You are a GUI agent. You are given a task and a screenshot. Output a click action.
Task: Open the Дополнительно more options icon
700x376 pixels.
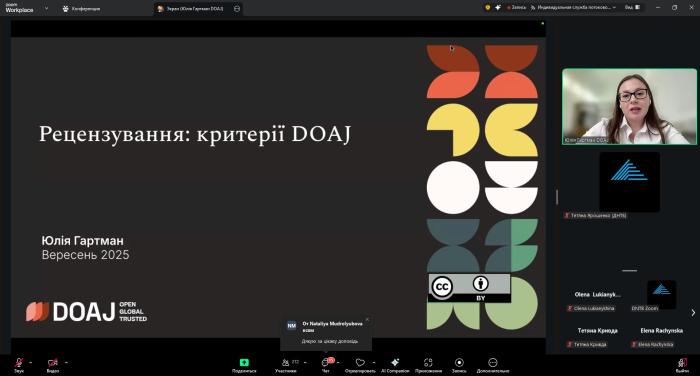pos(492,362)
